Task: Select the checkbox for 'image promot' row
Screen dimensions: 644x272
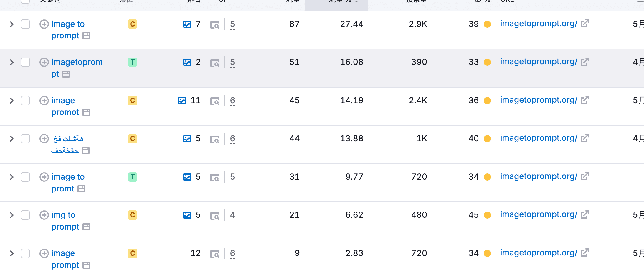Action: click(25, 101)
